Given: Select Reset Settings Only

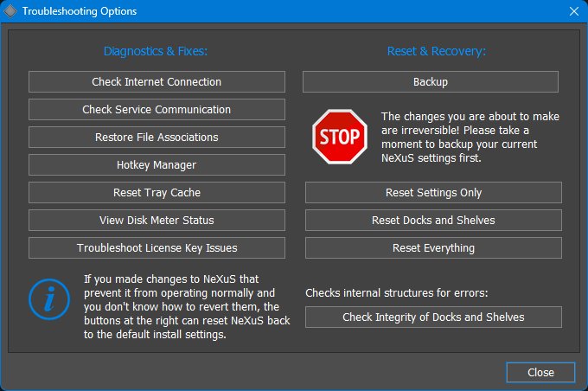Looking at the screenshot, I should [433, 193].
